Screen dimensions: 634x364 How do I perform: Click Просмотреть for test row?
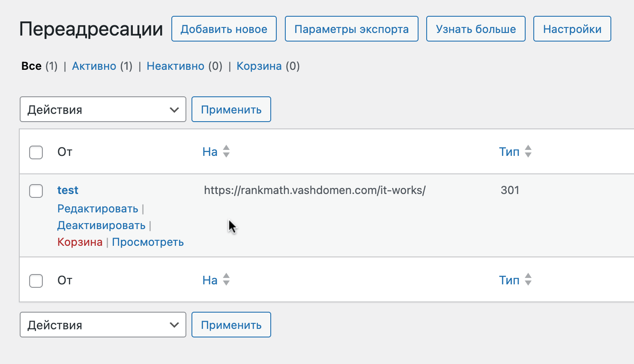[x=148, y=242]
